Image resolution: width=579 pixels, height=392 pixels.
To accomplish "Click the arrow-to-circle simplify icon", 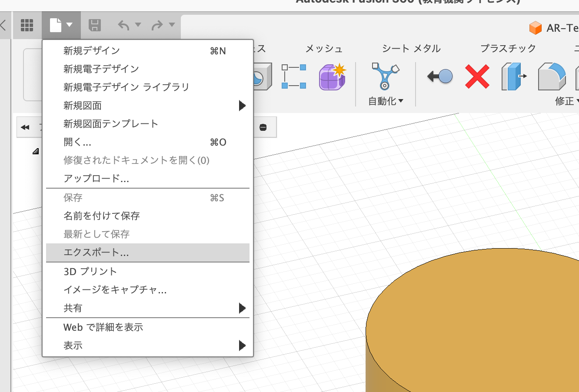I will (439, 76).
